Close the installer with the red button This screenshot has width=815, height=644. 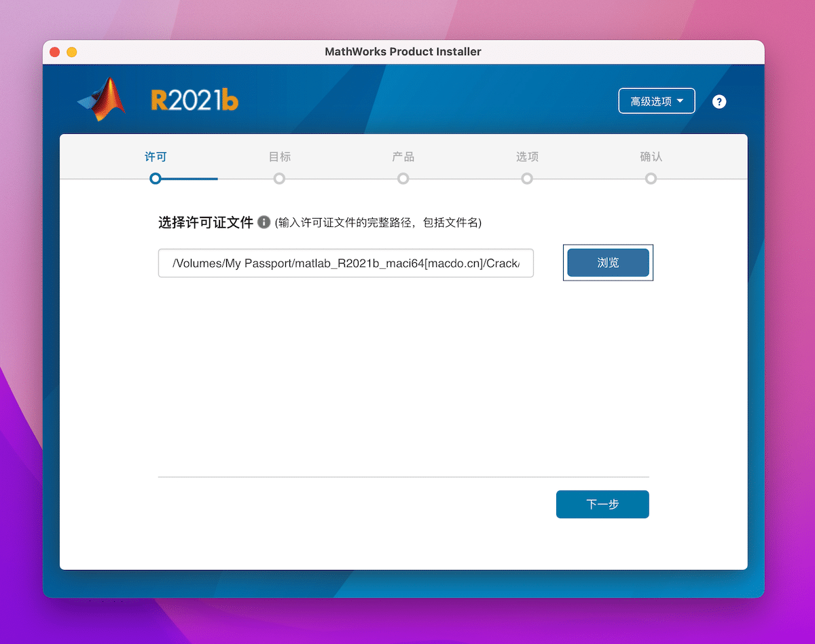click(55, 52)
